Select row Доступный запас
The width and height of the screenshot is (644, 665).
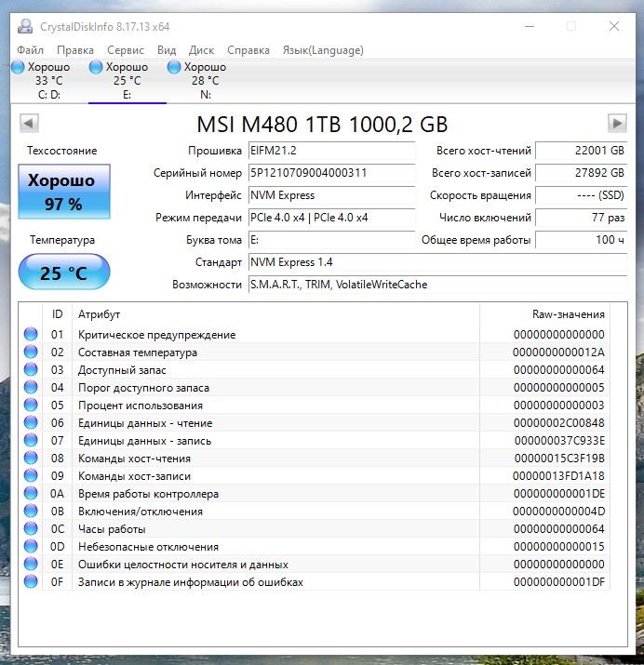click(316, 370)
